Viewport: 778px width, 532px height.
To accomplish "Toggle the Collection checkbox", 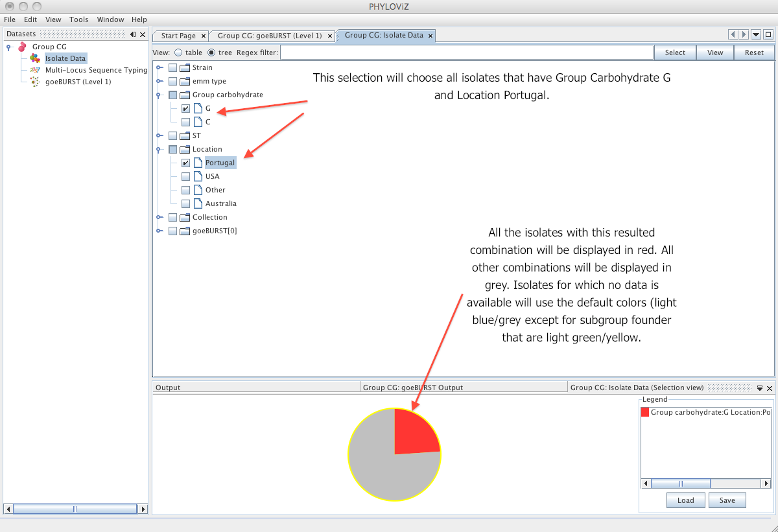I will pyautogui.click(x=172, y=217).
